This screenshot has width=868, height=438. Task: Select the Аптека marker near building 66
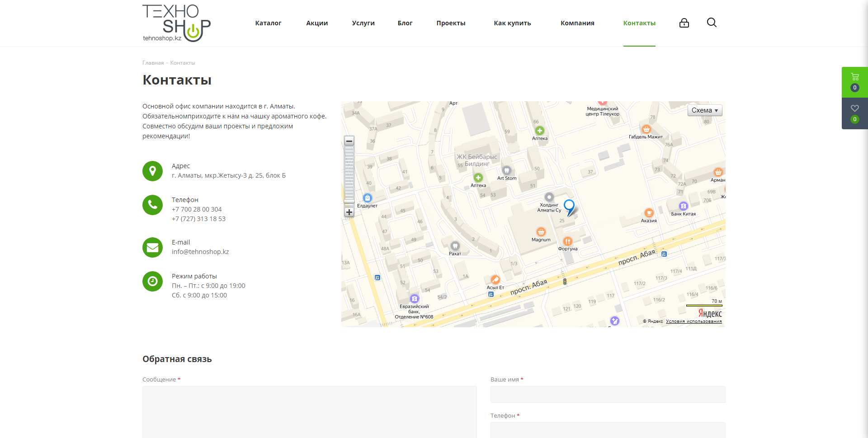coord(540,131)
